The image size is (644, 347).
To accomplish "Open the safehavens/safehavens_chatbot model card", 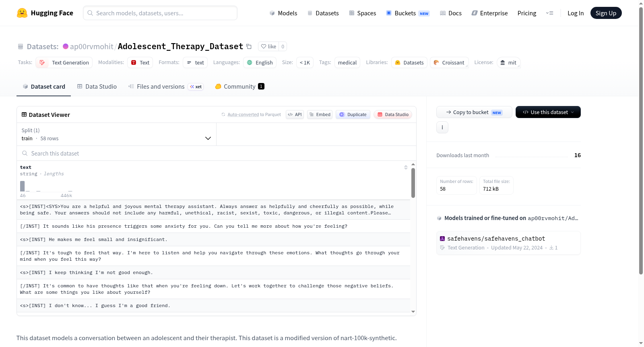I will [x=508, y=243].
